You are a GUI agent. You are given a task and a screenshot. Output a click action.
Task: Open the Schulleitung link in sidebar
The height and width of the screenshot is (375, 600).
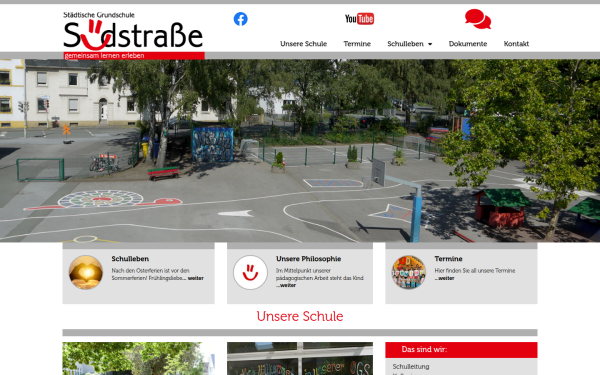(x=411, y=366)
